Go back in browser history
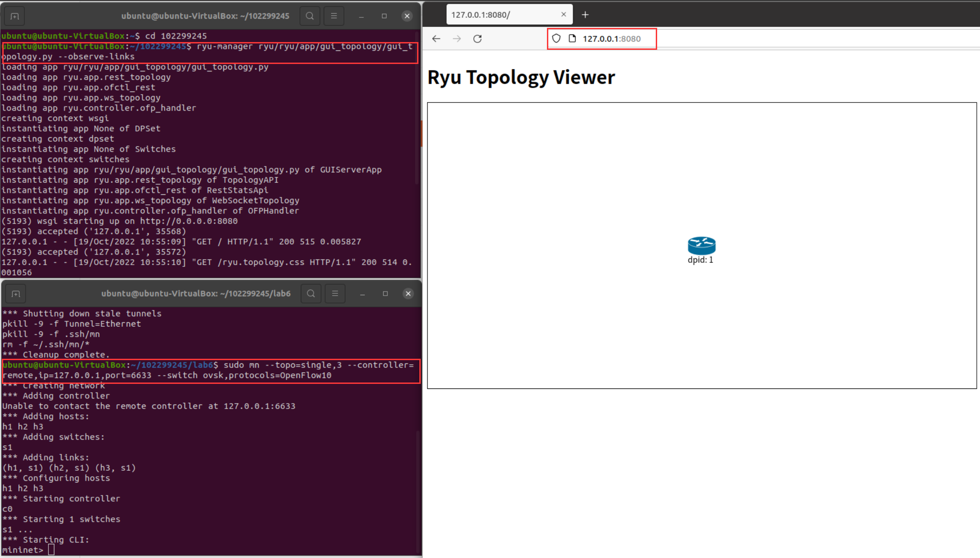 point(436,39)
